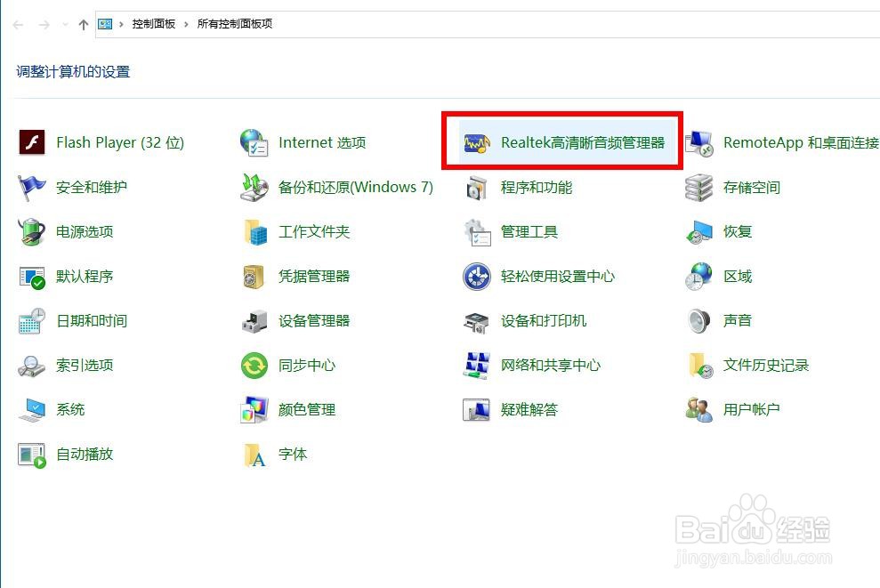The image size is (880, 588).
Task: Click the 颜色管理 icon
Action: (254, 410)
